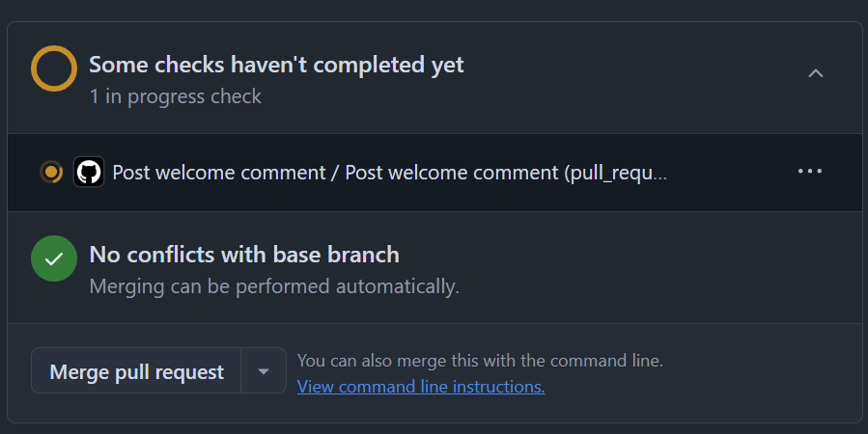Click the large yellow pending status circle
868x434 pixels.
tap(54, 69)
